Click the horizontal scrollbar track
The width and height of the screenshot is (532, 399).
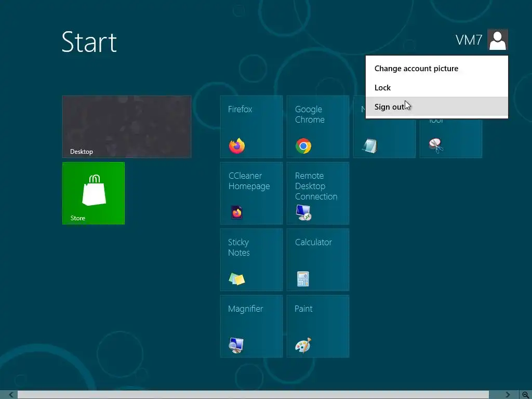pos(253,395)
